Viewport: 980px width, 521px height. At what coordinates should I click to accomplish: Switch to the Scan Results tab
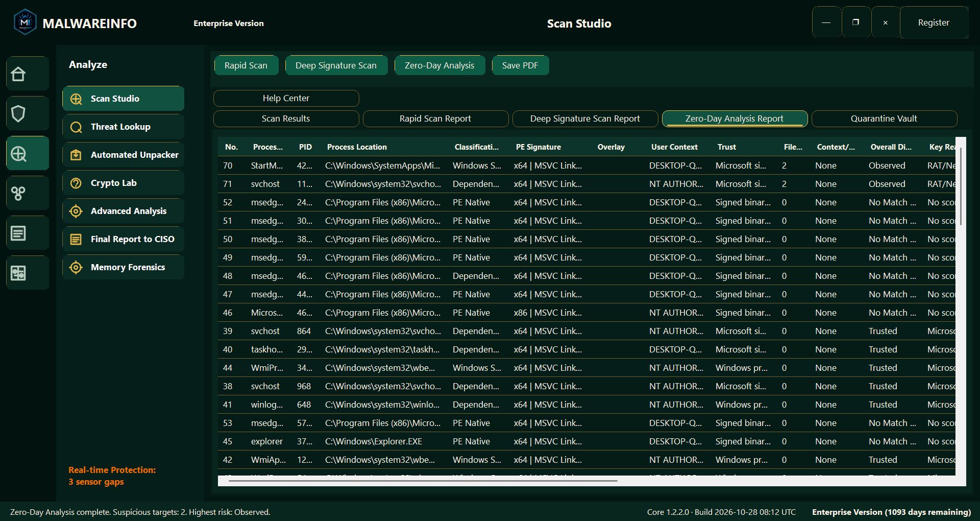(286, 119)
